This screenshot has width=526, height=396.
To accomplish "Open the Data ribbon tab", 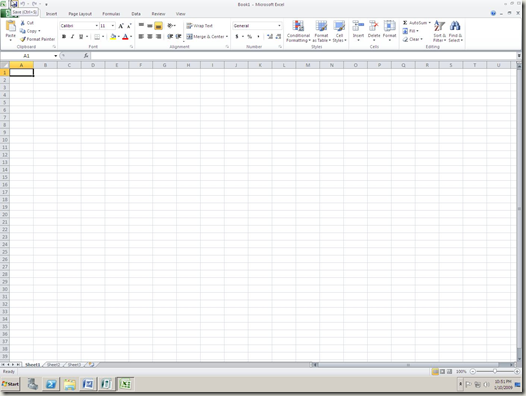I will [x=136, y=14].
